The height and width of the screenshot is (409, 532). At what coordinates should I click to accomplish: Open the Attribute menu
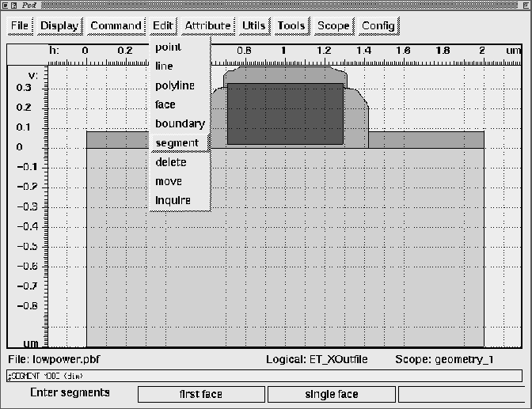pyautogui.click(x=207, y=26)
